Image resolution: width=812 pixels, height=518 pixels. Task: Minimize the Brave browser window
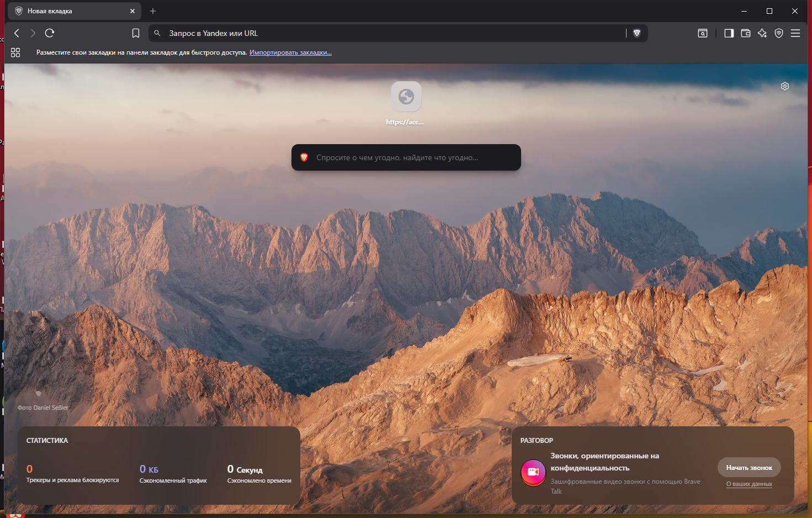pyautogui.click(x=744, y=11)
